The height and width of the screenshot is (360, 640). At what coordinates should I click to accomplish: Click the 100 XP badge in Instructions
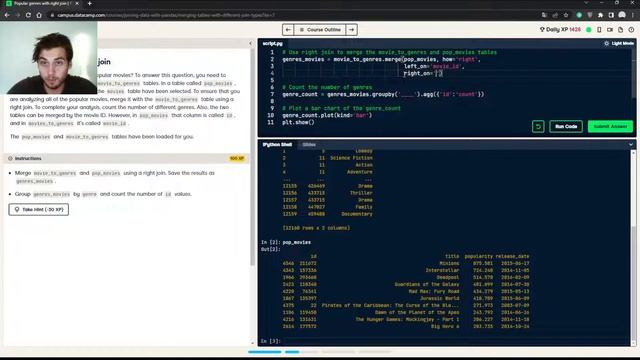pos(237,158)
